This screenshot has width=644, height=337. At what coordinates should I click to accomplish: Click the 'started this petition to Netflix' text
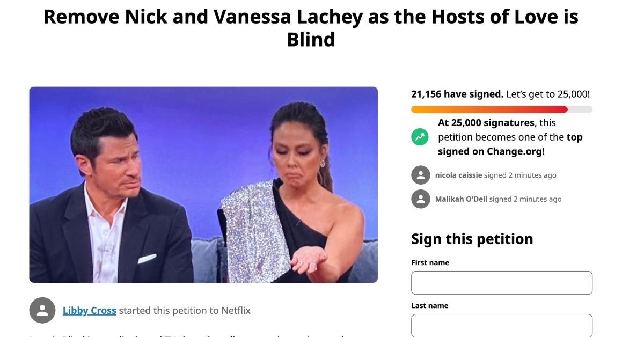(184, 310)
